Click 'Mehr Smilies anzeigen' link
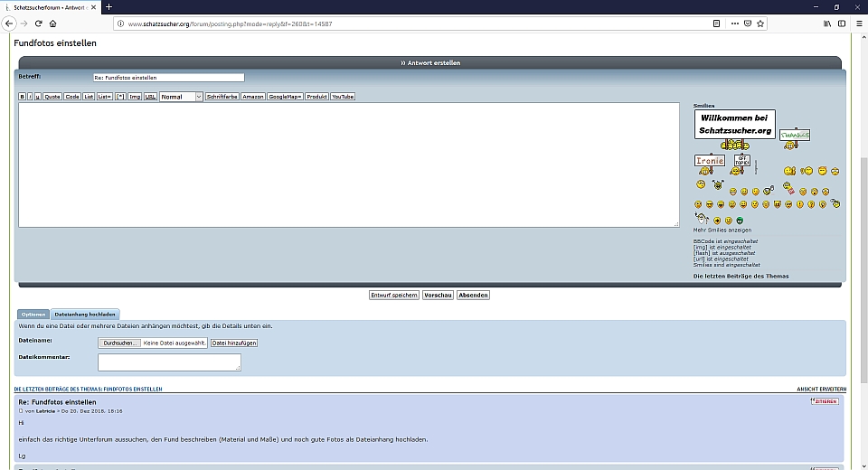Image resolution: width=868 pixels, height=470 pixels. coord(722,230)
